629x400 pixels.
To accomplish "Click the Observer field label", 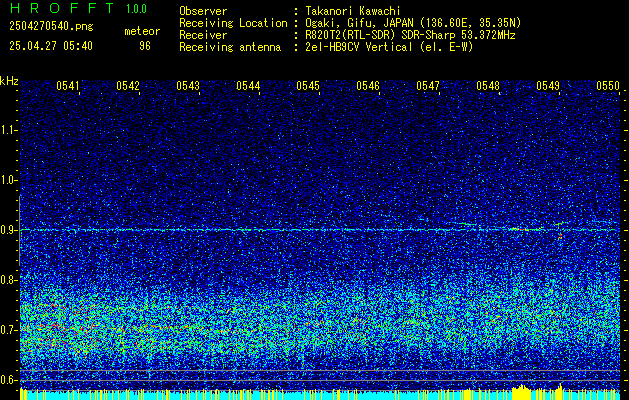I will click(x=203, y=11).
